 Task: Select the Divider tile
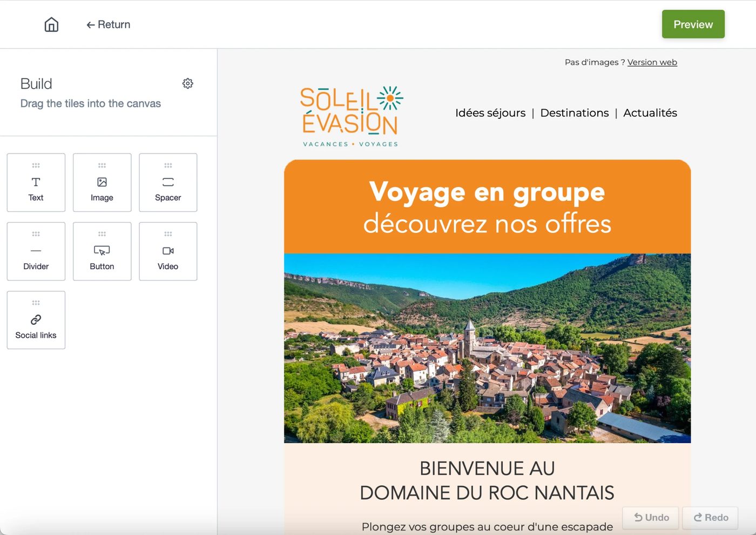pyautogui.click(x=36, y=251)
